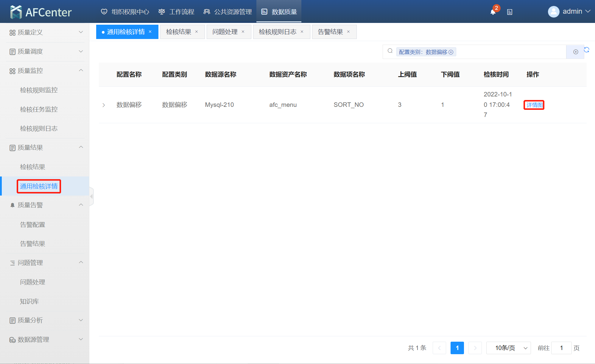Open the 工作流程 top menu
The image size is (595, 364).
pyautogui.click(x=177, y=12)
